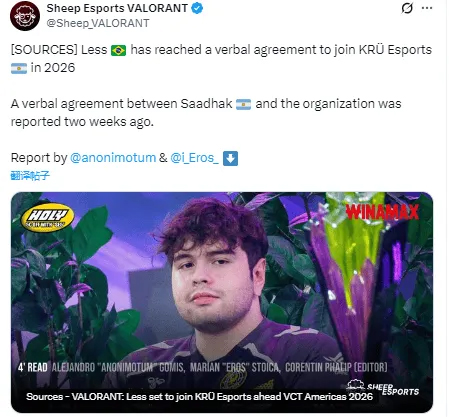The image size is (449, 417).
Task: Click the Brazil flag emoji
Action: point(118,50)
